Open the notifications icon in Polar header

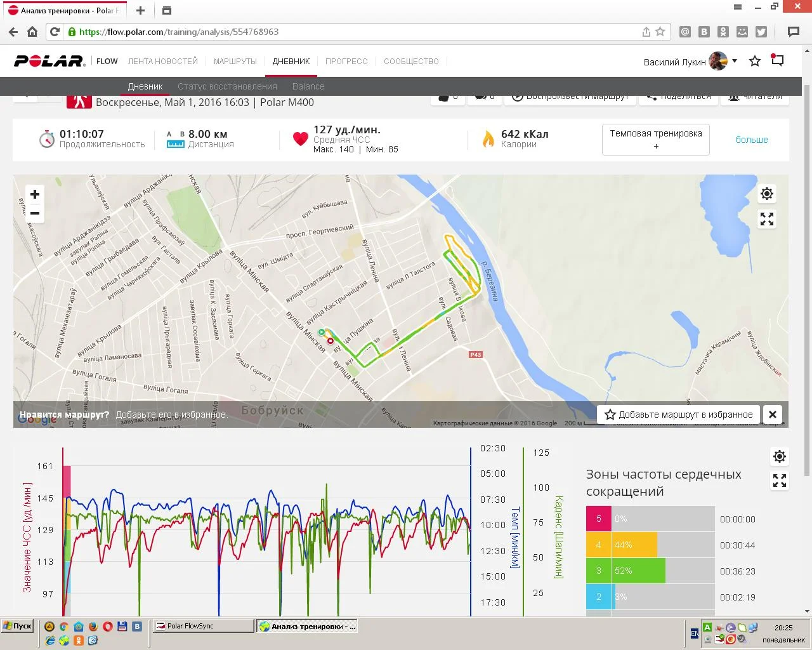pyautogui.click(x=777, y=61)
